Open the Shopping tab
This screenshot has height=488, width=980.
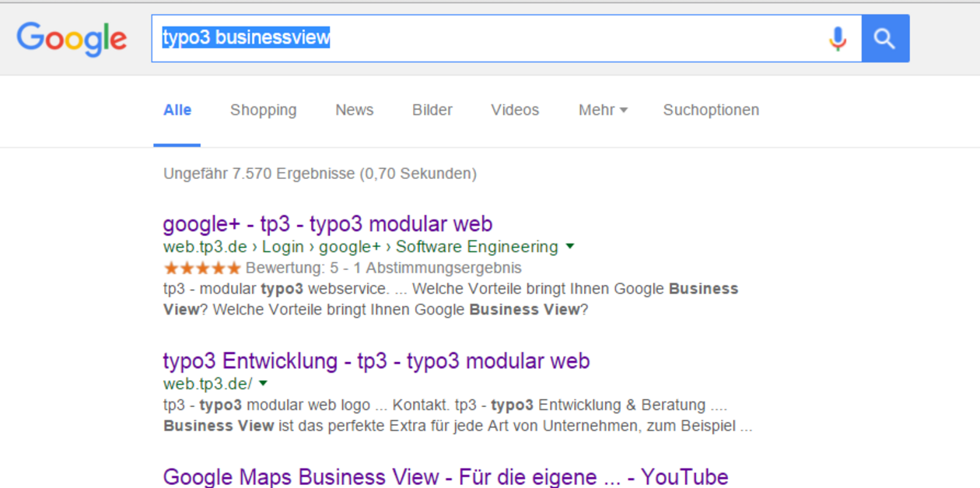click(x=263, y=110)
